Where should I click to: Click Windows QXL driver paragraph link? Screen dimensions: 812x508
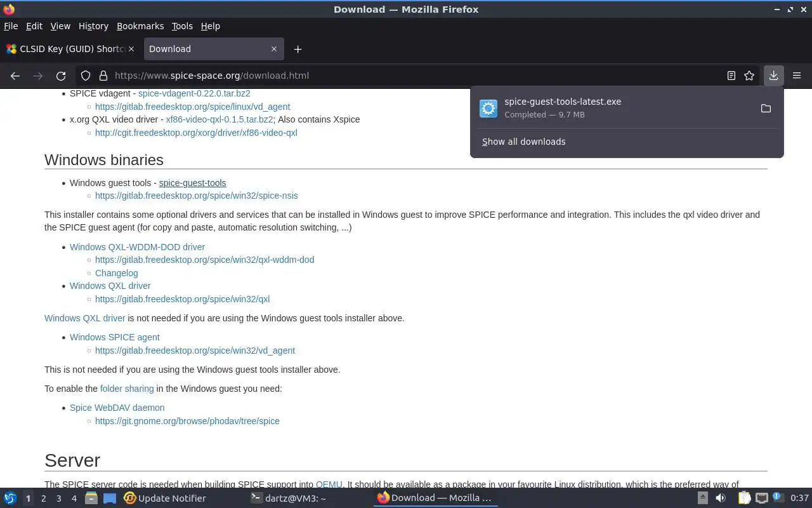85,318
